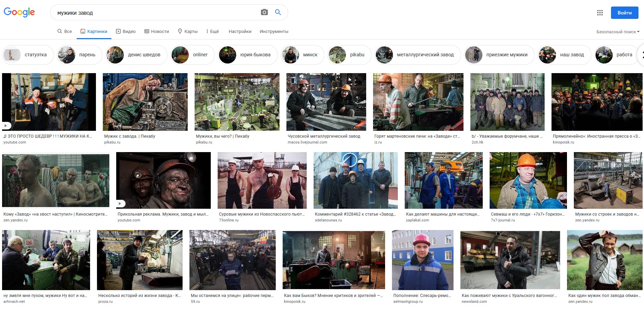The width and height of the screenshot is (644, 309).
Task: Select the денис шведов chip
Action: point(136,55)
